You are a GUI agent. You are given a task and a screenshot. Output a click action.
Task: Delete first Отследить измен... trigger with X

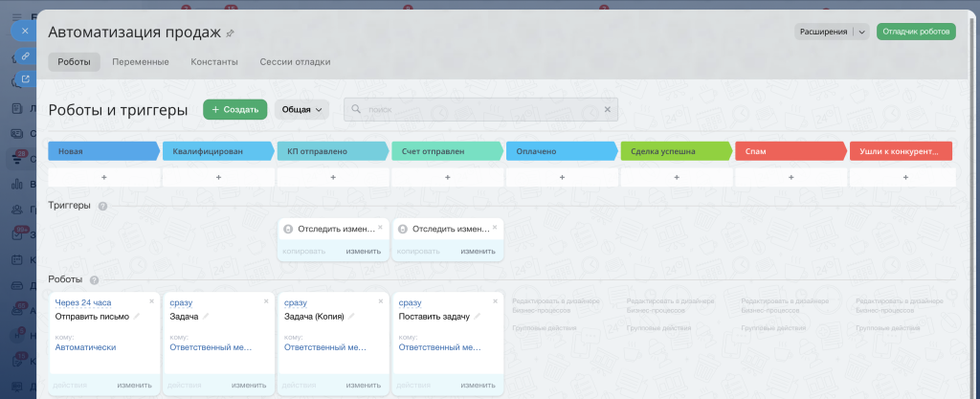click(381, 228)
